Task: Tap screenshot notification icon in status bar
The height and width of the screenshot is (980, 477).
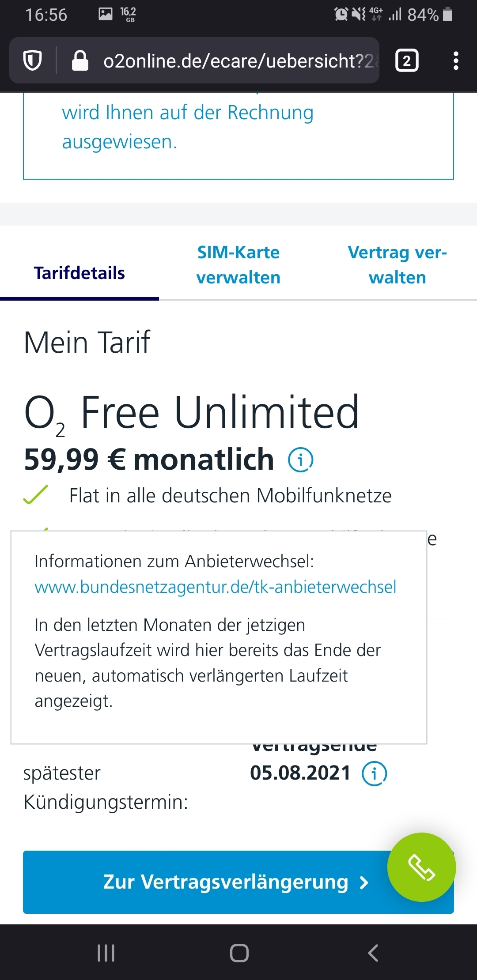Action: pos(106,14)
